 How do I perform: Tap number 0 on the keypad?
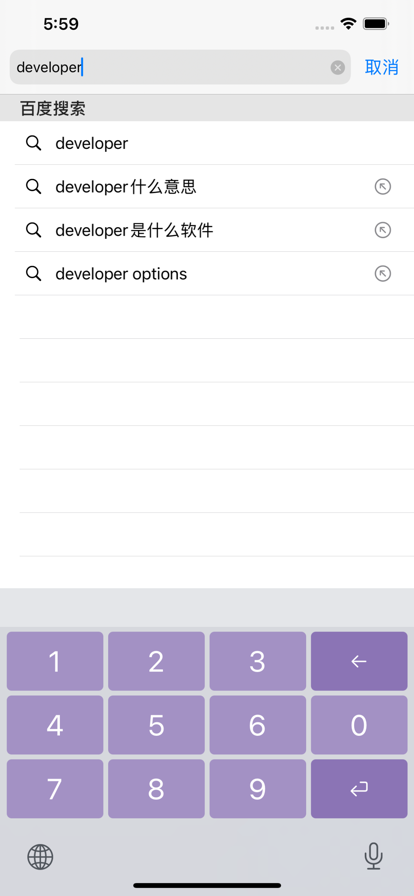[359, 725]
